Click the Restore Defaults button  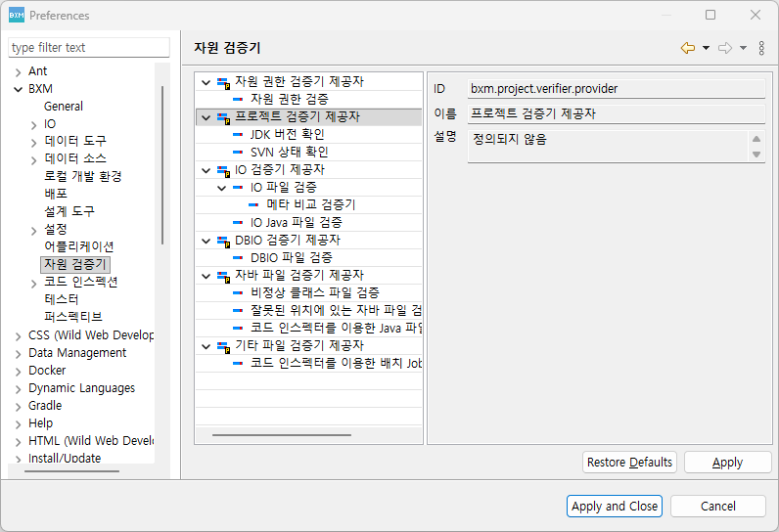click(x=629, y=463)
